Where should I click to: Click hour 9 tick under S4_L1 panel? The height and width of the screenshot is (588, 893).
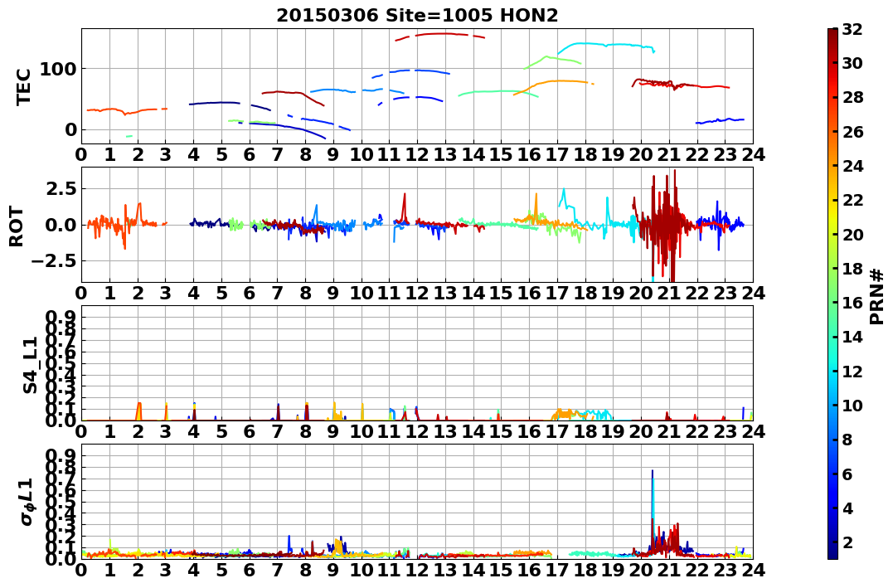333,430
